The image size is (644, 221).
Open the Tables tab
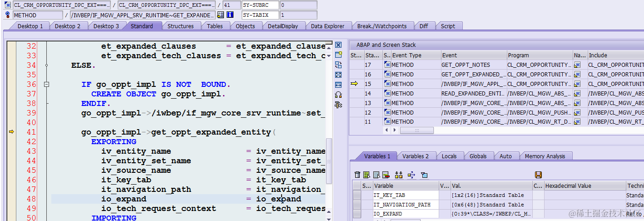coord(215,26)
